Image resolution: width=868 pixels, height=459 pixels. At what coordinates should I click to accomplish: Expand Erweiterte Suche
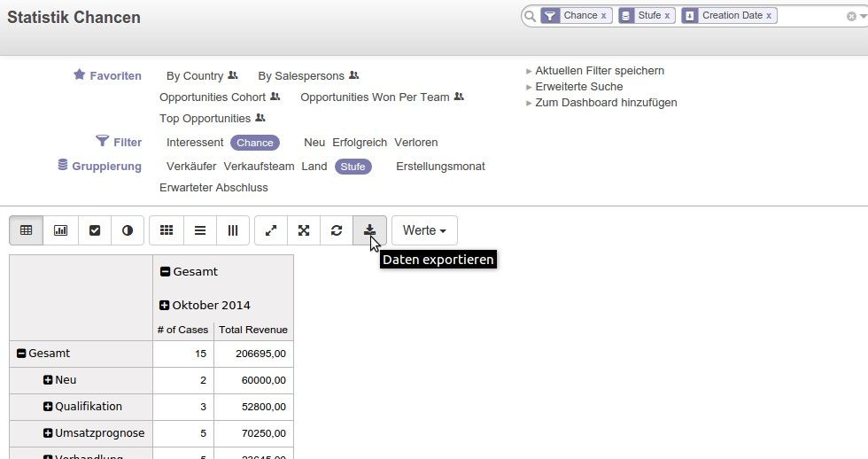(x=578, y=87)
